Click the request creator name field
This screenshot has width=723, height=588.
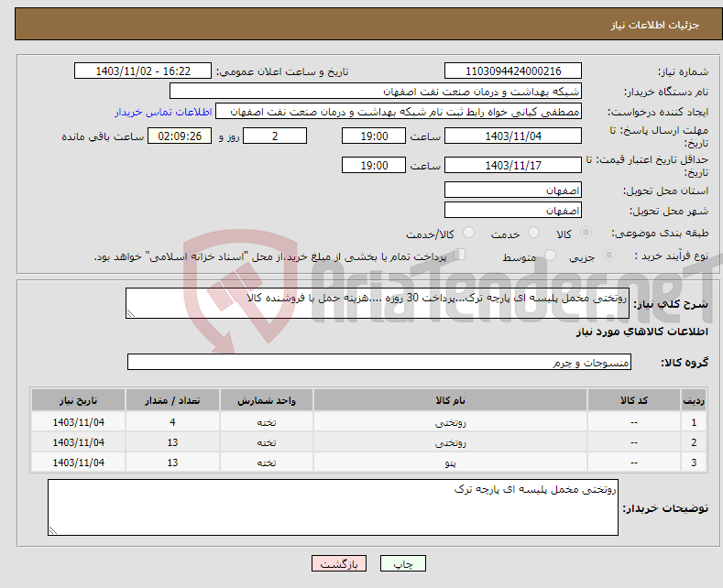click(399, 112)
